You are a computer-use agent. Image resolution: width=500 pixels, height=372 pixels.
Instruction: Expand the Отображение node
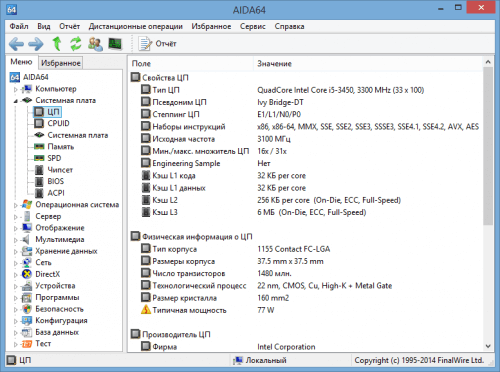click(x=16, y=228)
